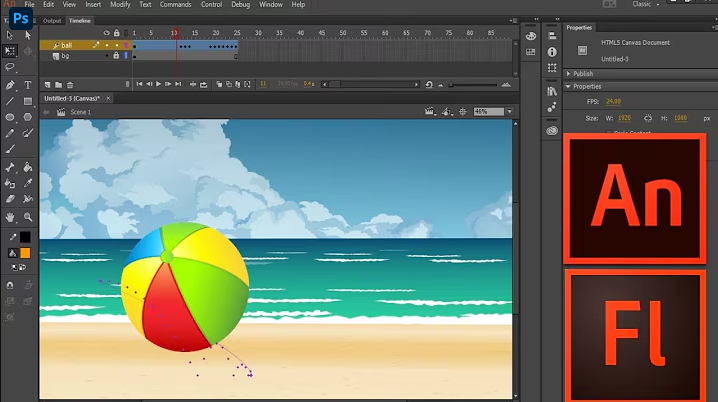The image size is (718, 402).
Task: Link width and height constraint icon
Action: pyautogui.click(x=647, y=118)
